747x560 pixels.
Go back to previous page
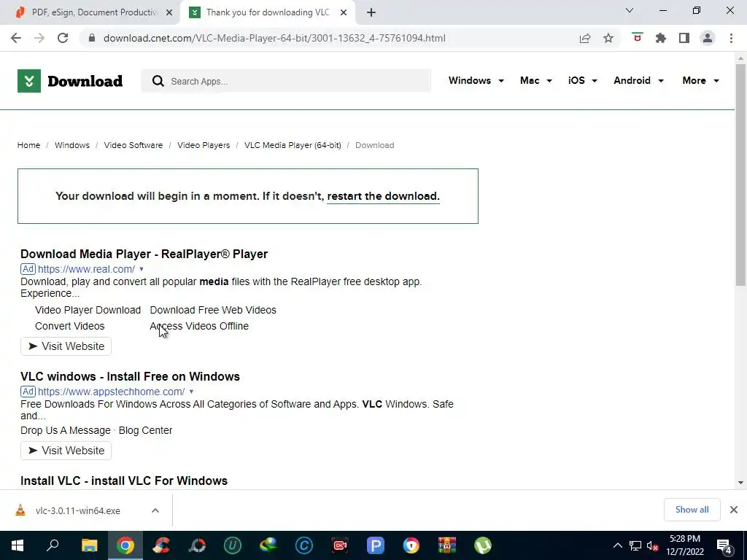point(16,38)
